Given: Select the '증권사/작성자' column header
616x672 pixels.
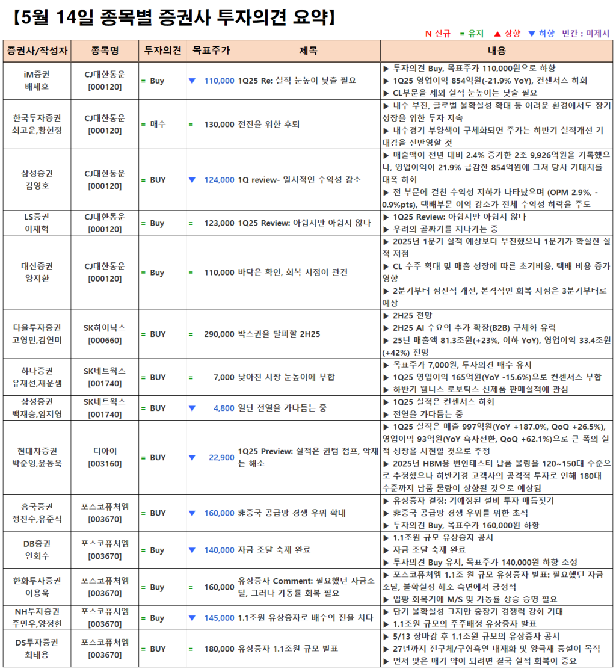Looking at the screenshot, I should pos(37,51).
